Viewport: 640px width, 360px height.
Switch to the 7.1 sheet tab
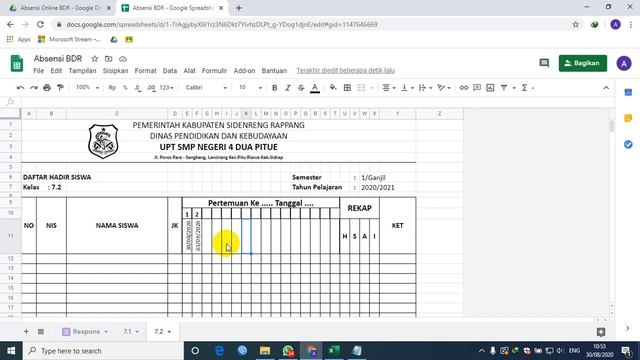[127, 331]
